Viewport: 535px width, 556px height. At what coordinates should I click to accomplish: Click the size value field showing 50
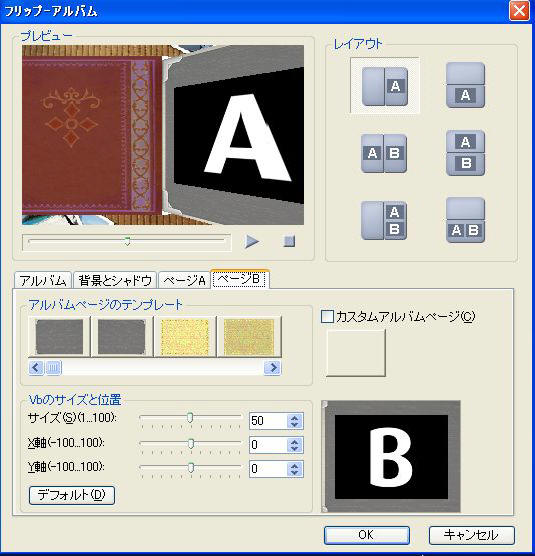268,421
